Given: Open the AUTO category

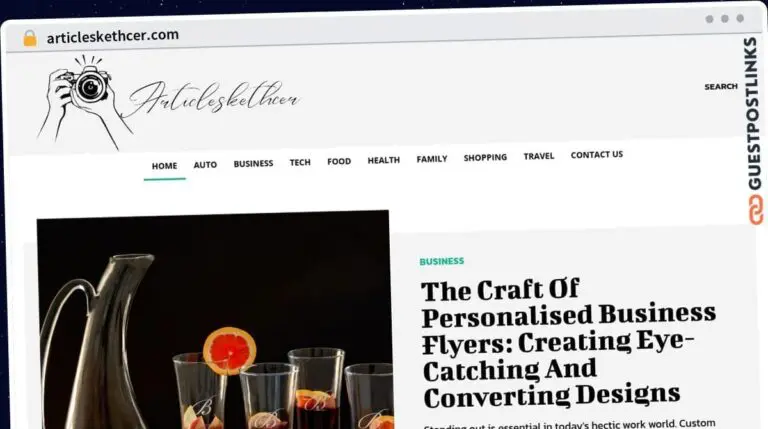Looking at the screenshot, I should (205, 165).
